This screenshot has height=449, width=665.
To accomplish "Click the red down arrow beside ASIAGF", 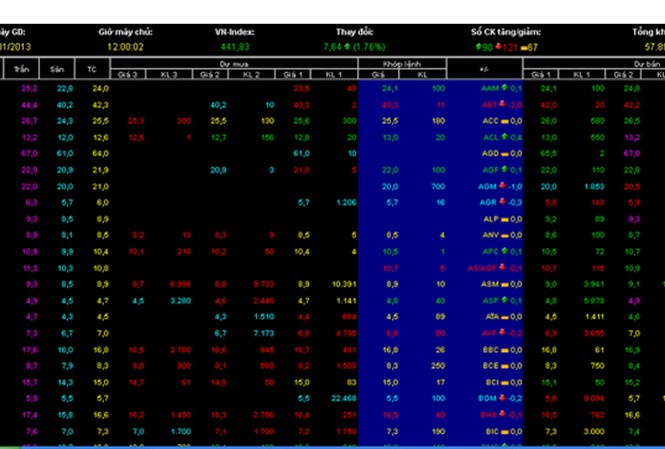I will [503, 268].
